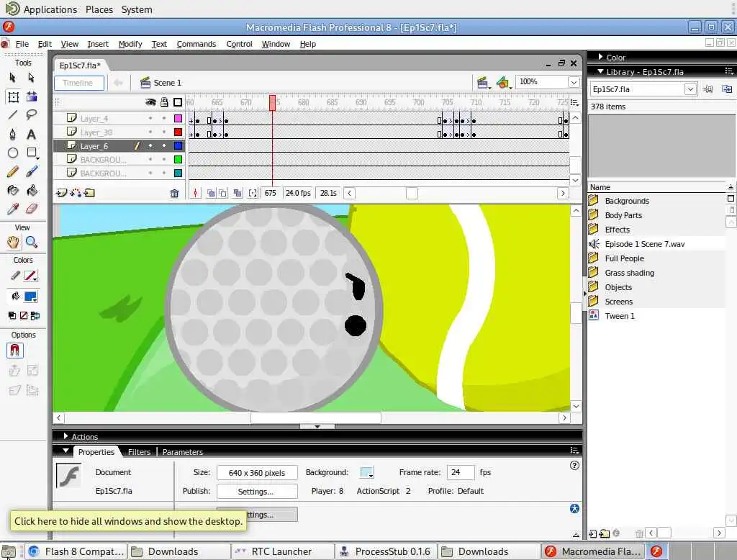Toggle visibility dot of Layer_4
Screen dimensions: 737x560
pos(150,119)
